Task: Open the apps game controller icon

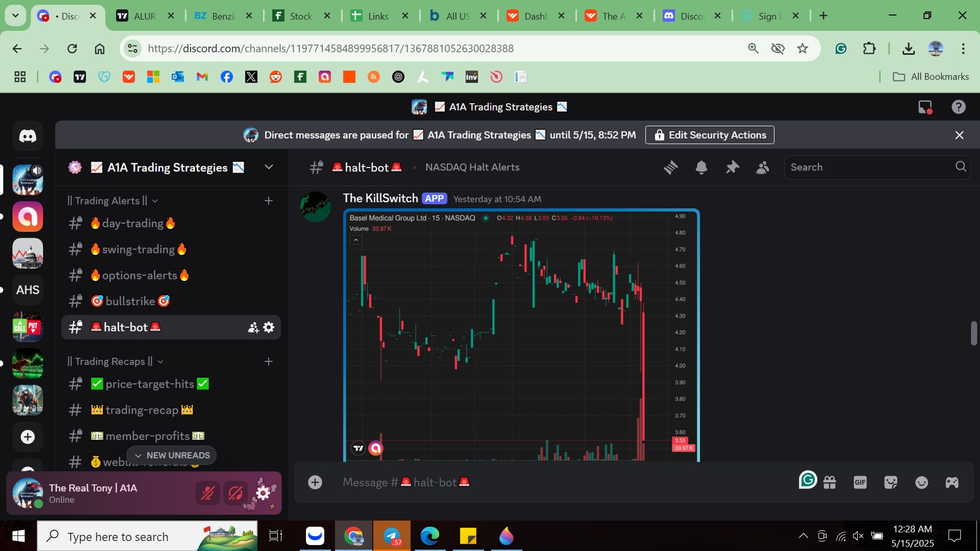Action: tap(952, 482)
